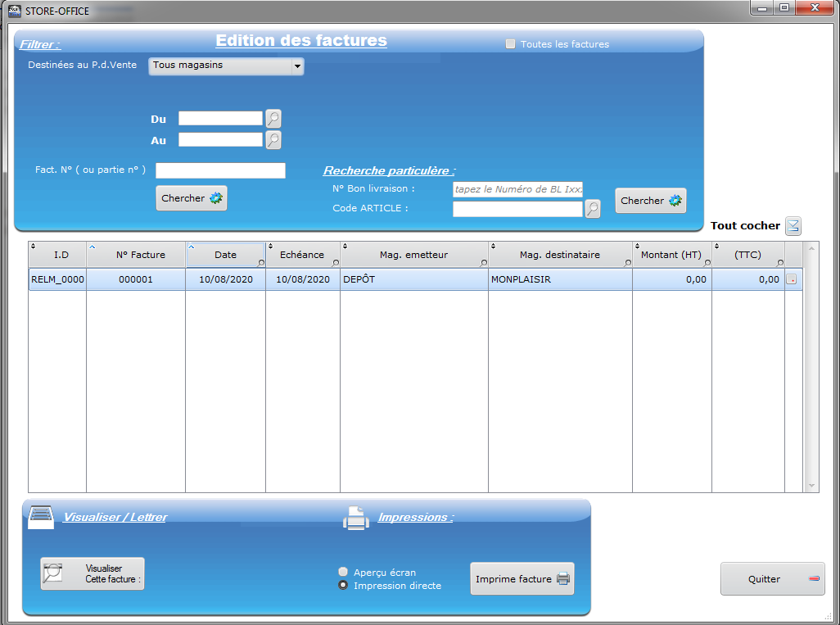Viewport: 840px width, 625px height.
Task: Click the Mag. destinataire column header
Action: coord(560,255)
